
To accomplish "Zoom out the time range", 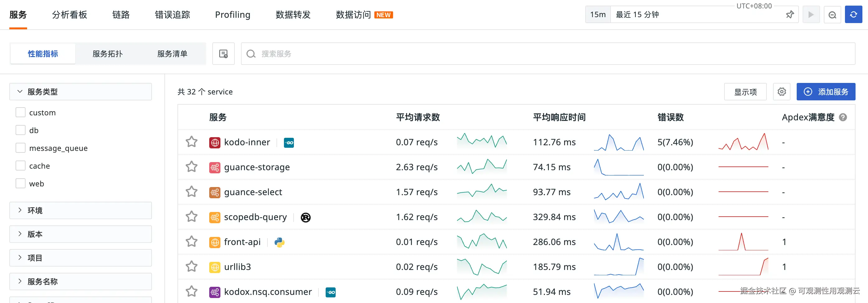I will pyautogui.click(x=832, y=15).
